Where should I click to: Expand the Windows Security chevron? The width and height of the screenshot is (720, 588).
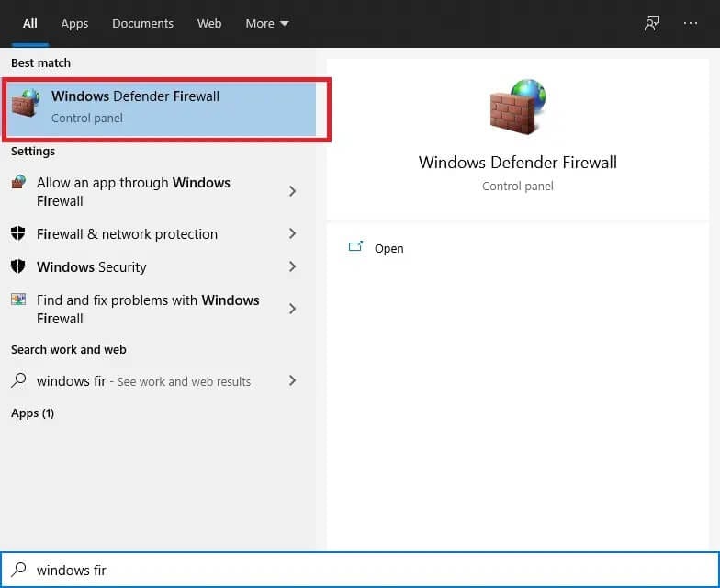pyautogui.click(x=292, y=266)
